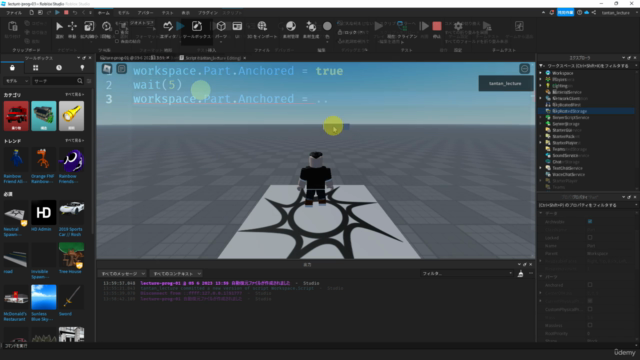Open the Terrain Editor
This screenshot has height=360, width=640.
168,27
